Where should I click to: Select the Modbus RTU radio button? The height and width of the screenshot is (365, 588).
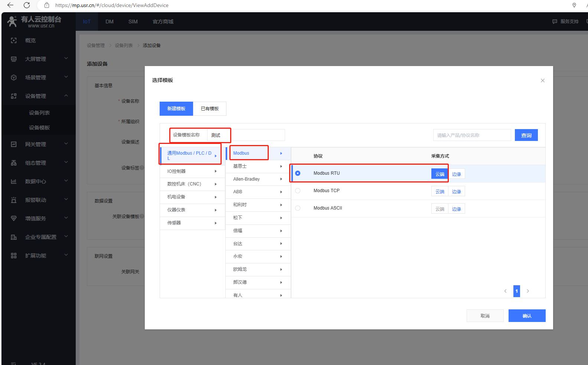tap(298, 173)
